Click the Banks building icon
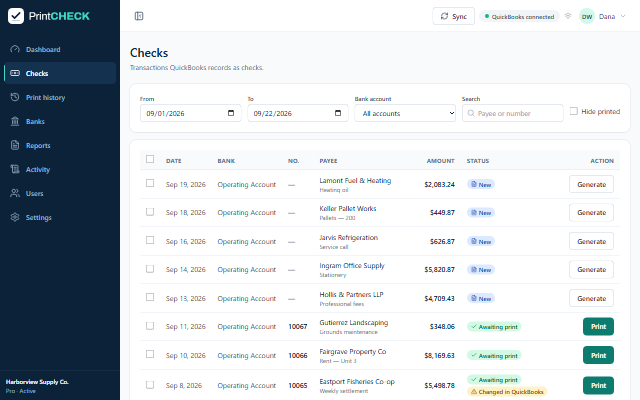640x400 pixels. [15, 121]
